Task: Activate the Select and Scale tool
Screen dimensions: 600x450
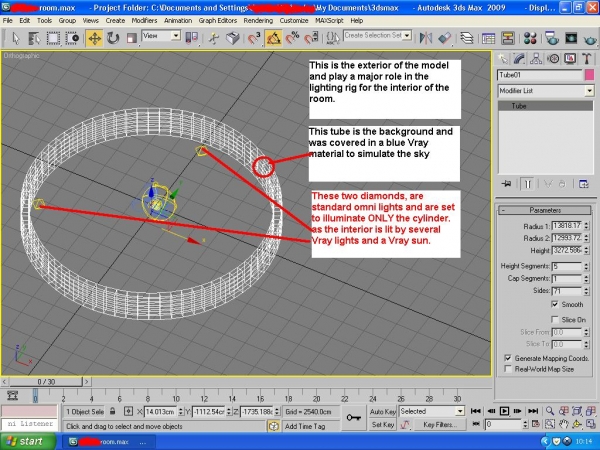Action: (132, 38)
